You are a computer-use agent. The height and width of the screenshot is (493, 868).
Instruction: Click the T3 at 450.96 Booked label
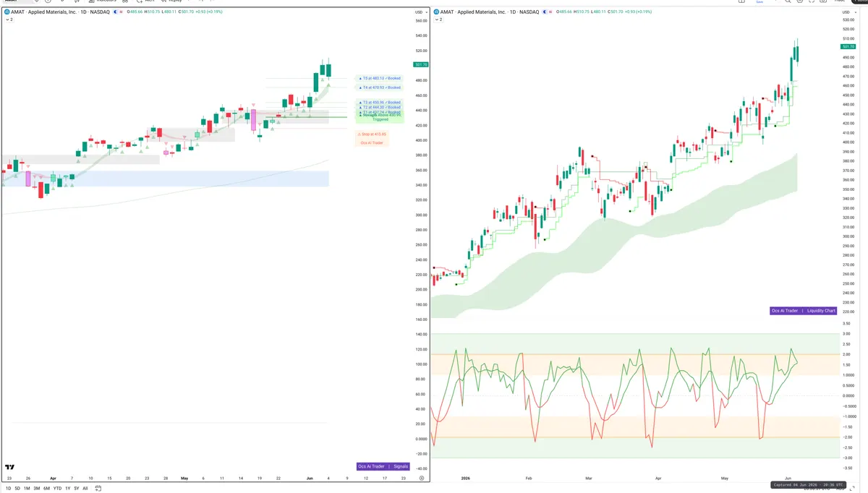tap(380, 103)
